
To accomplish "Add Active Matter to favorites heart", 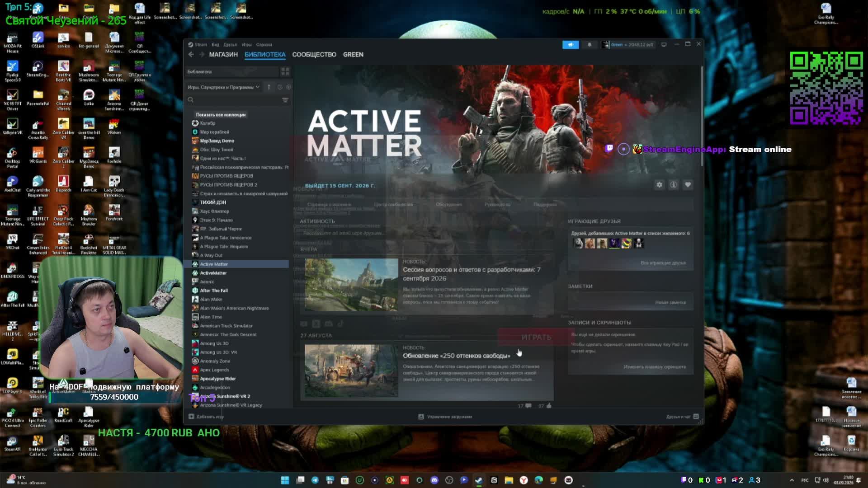I will (x=688, y=185).
